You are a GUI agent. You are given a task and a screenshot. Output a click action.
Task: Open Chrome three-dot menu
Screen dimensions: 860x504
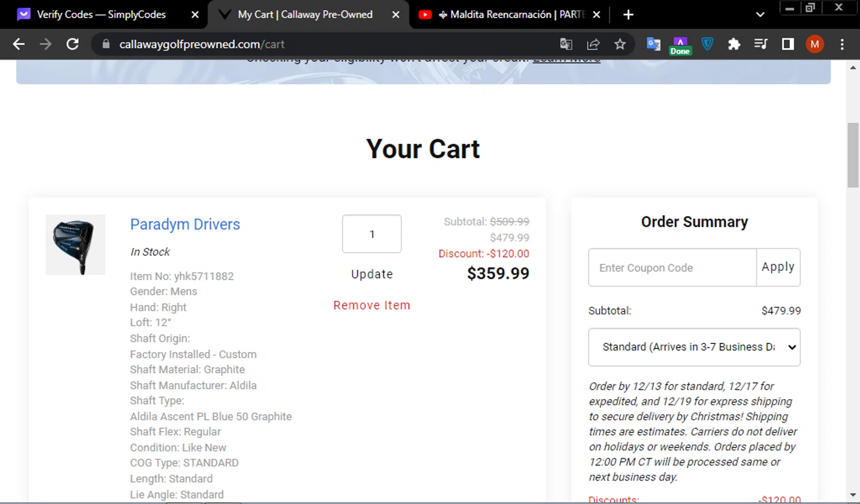(842, 44)
